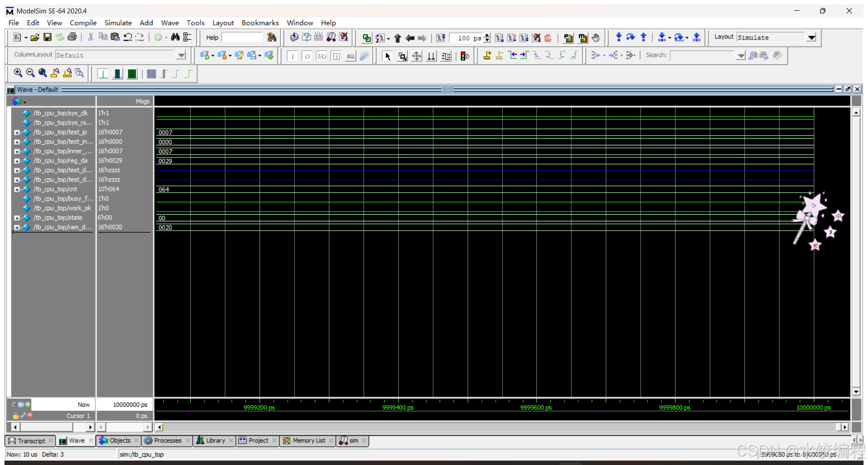
Task: Open the Bookmarks menu
Action: click(x=260, y=23)
